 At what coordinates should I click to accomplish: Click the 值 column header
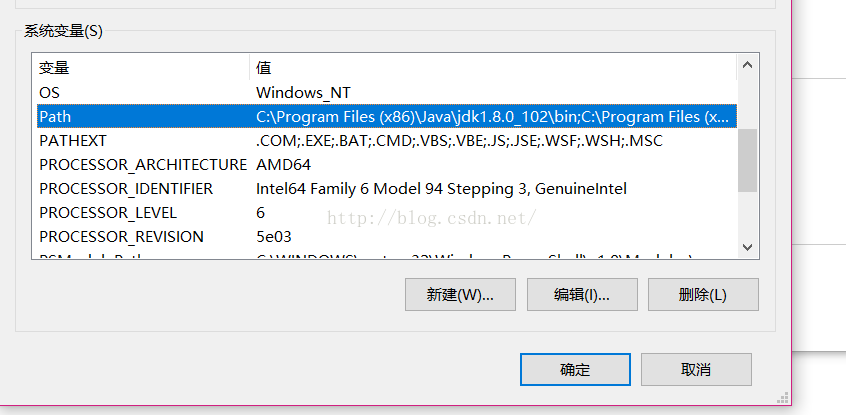point(492,68)
